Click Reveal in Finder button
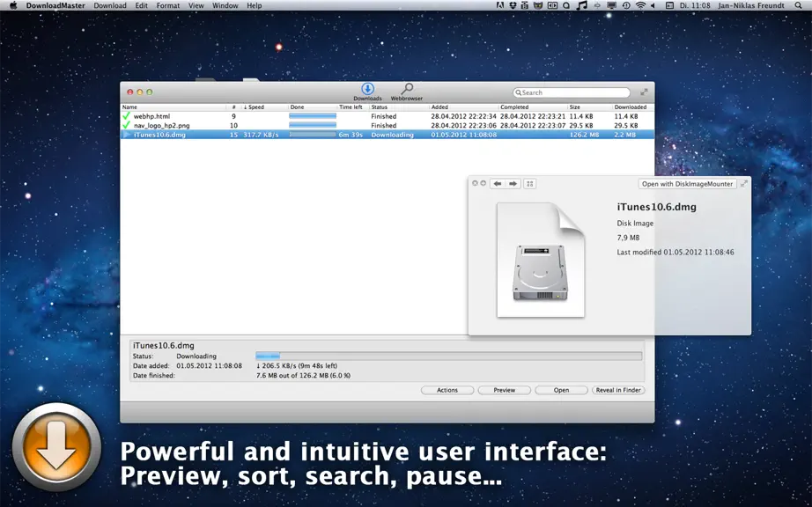 pos(618,390)
